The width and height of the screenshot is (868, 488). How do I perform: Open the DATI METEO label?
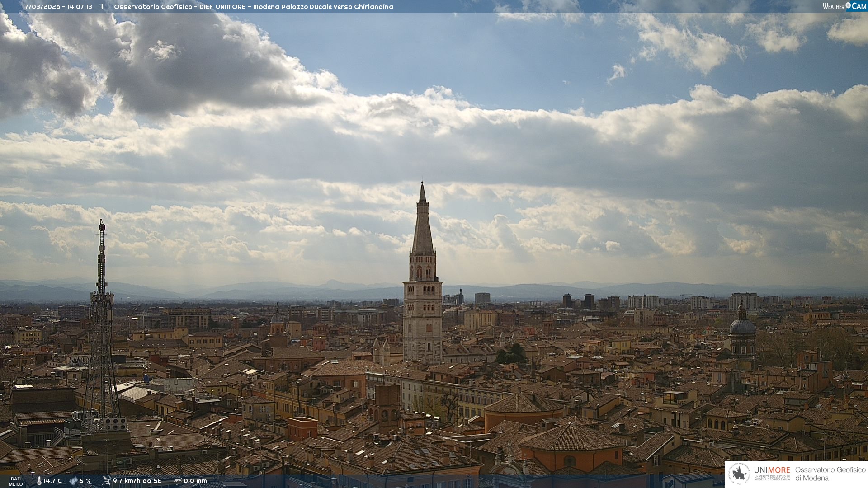tap(16, 481)
